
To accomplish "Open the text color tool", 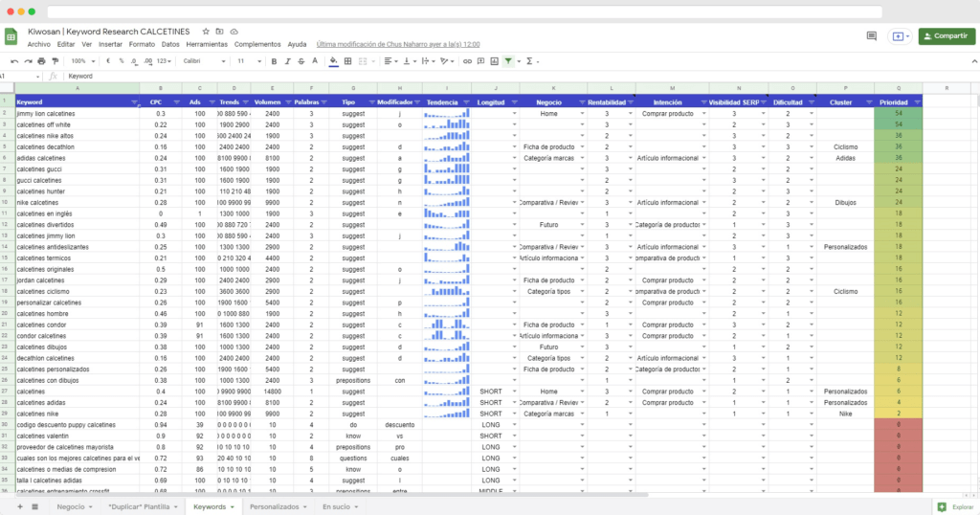I will (315, 61).
